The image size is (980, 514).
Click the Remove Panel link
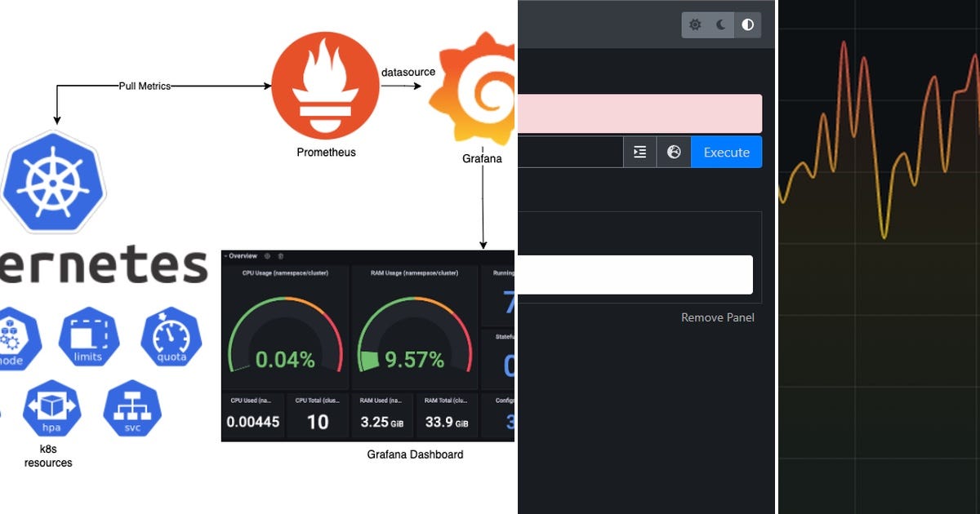tap(718, 317)
